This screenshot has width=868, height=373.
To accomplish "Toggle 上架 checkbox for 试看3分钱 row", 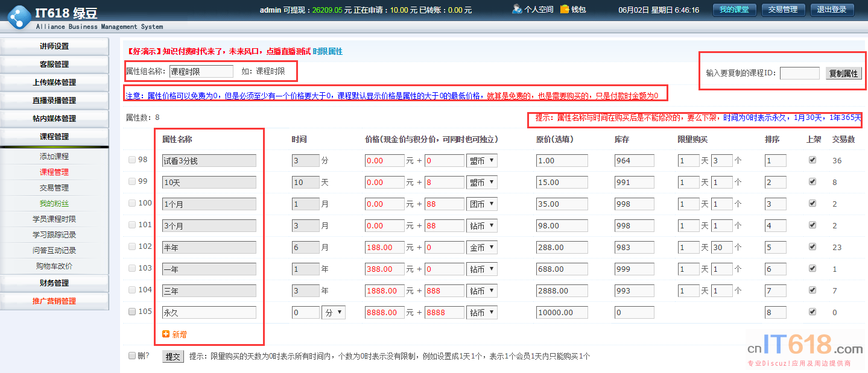I will click(x=812, y=160).
